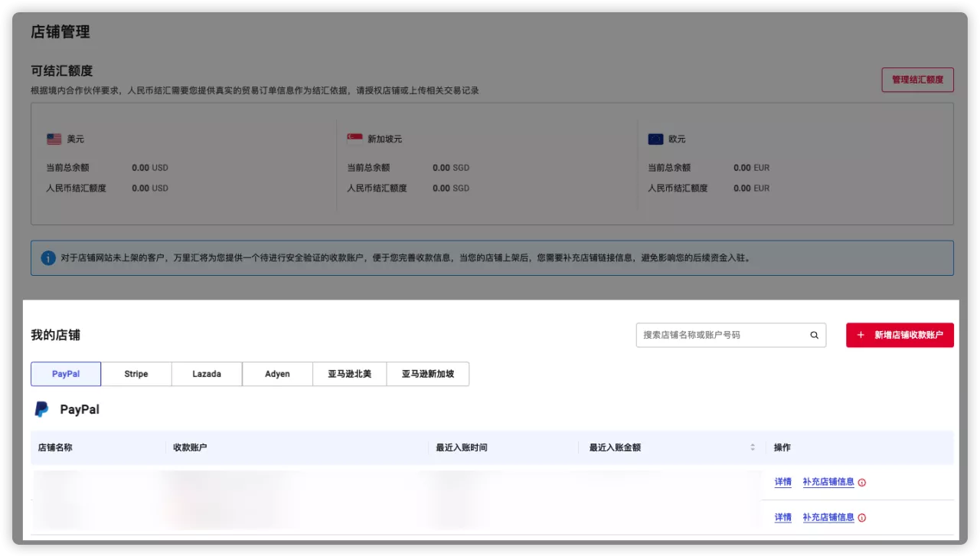Switch to the Stripe tab
The height and width of the screenshot is (557, 980).
tap(136, 374)
